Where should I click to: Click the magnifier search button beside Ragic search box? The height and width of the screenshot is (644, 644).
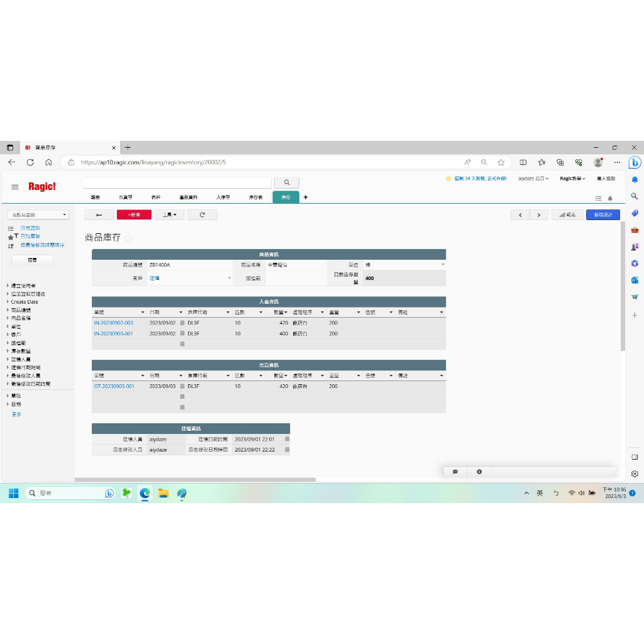(x=286, y=182)
